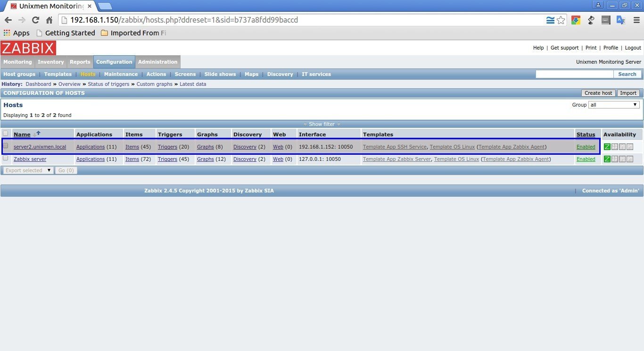This screenshot has height=351, width=644.
Task: Click JMX availability icon for server2.unixmen.local
Action: coord(622,147)
